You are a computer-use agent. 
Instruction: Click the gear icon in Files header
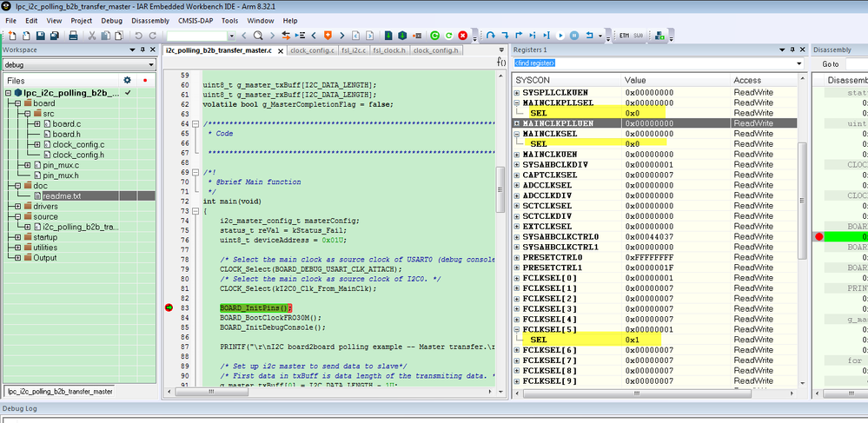pos(127,80)
